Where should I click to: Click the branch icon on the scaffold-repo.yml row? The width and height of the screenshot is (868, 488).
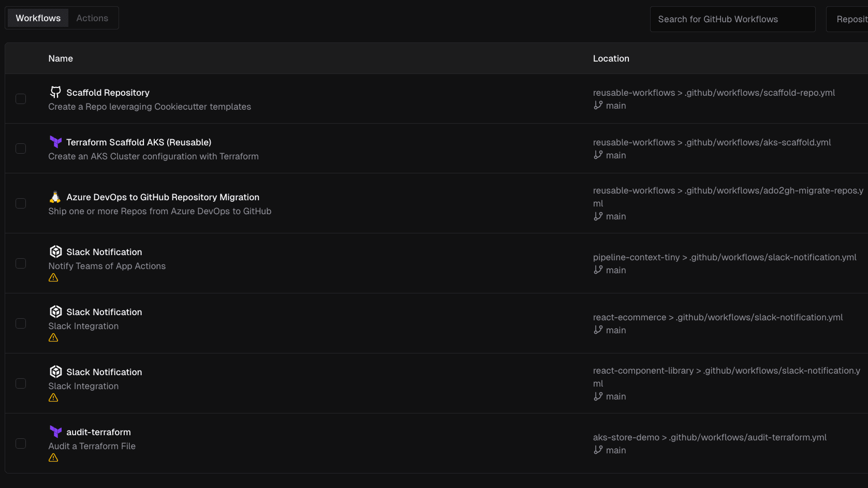tap(598, 106)
